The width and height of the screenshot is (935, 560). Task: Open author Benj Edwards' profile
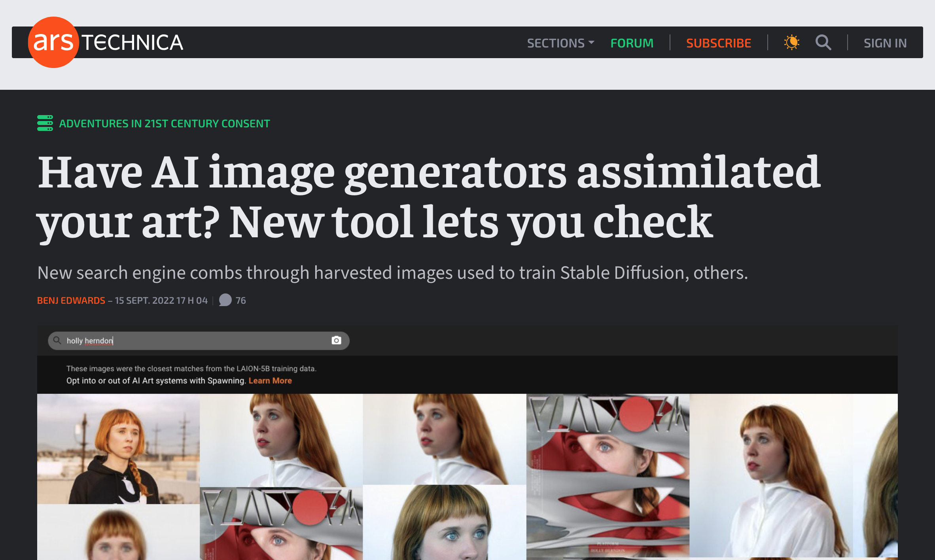click(x=71, y=301)
